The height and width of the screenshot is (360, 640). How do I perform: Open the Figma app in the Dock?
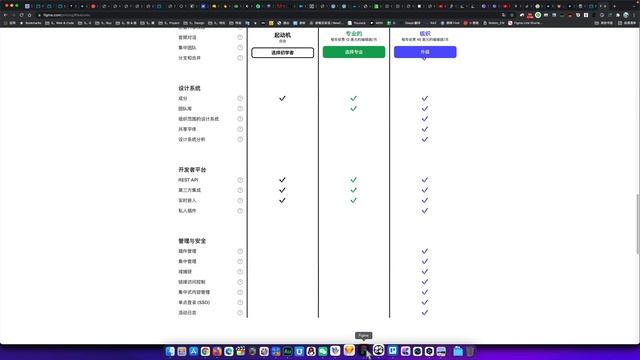364,350
